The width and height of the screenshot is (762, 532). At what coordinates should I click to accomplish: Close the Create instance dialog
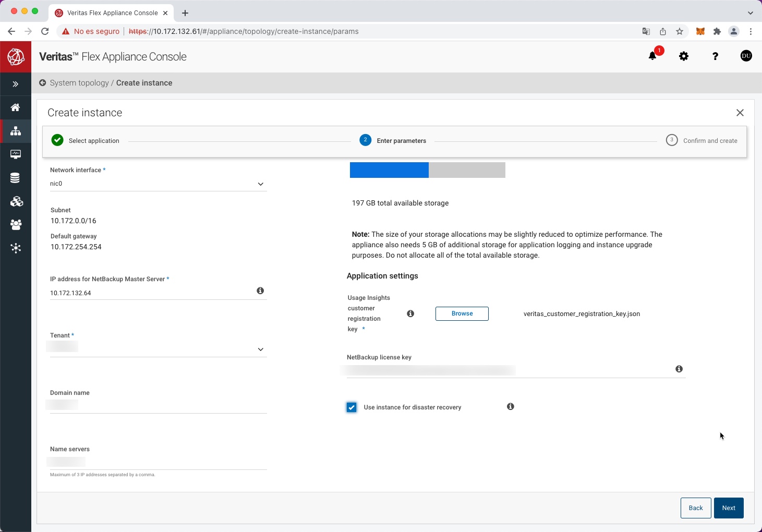click(x=740, y=113)
